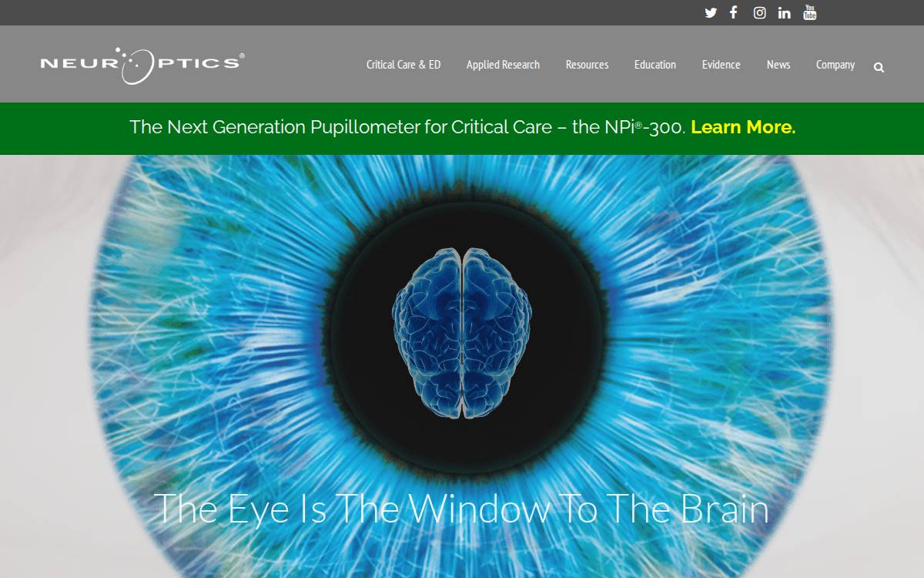Open the Applied Research menu
Image resolution: width=924 pixels, height=578 pixels.
503,65
